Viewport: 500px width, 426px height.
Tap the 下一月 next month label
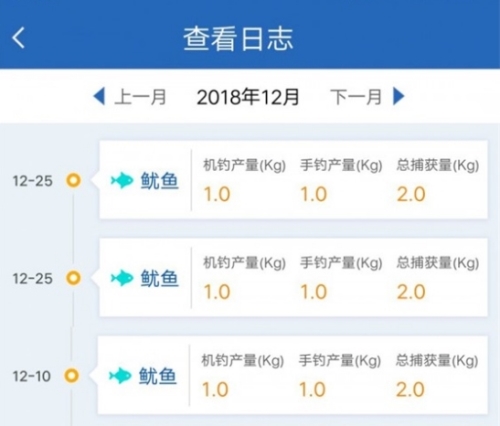[x=356, y=97]
